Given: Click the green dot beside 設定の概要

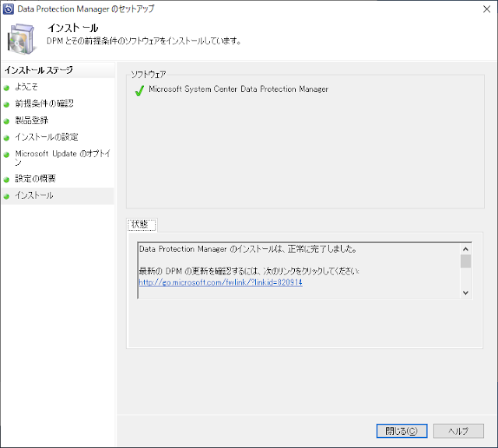Looking at the screenshot, I should [6, 180].
